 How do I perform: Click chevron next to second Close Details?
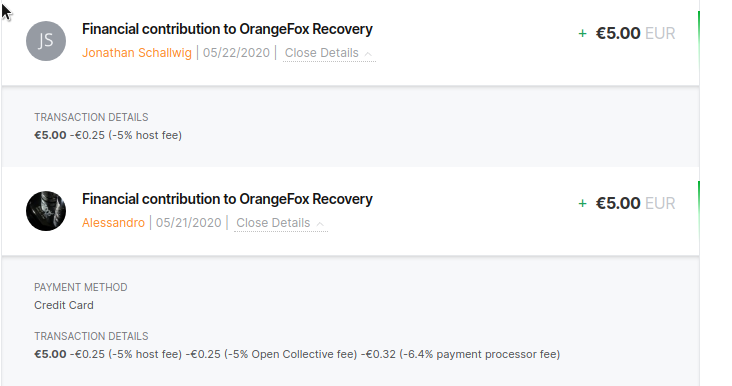click(x=320, y=224)
